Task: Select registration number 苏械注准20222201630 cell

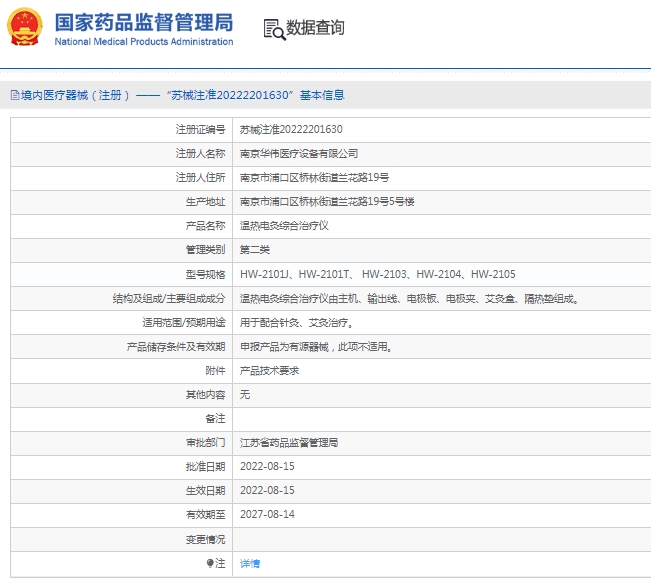Action: click(291, 130)
